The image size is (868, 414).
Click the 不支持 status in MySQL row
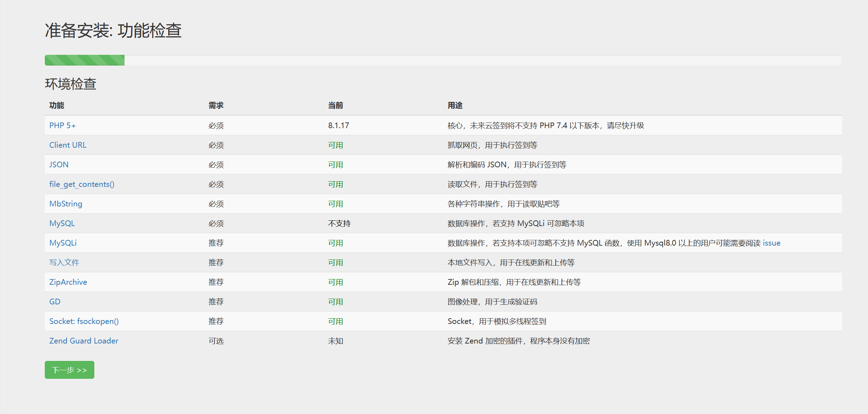[339, 223]
